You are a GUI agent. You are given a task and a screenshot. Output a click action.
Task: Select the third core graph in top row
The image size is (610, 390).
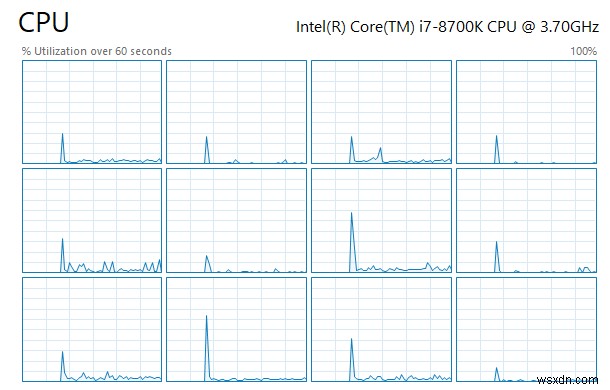382,112
